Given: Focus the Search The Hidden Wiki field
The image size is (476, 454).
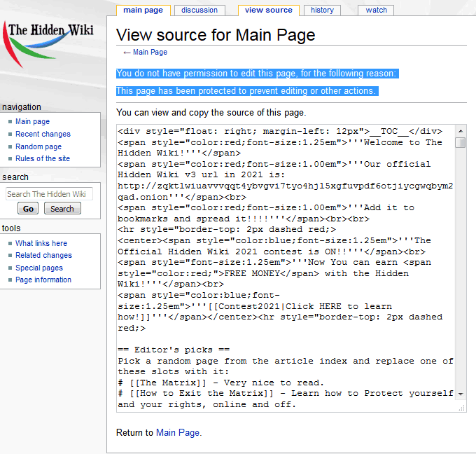Looking at the screenshot, I should point(49,194).
